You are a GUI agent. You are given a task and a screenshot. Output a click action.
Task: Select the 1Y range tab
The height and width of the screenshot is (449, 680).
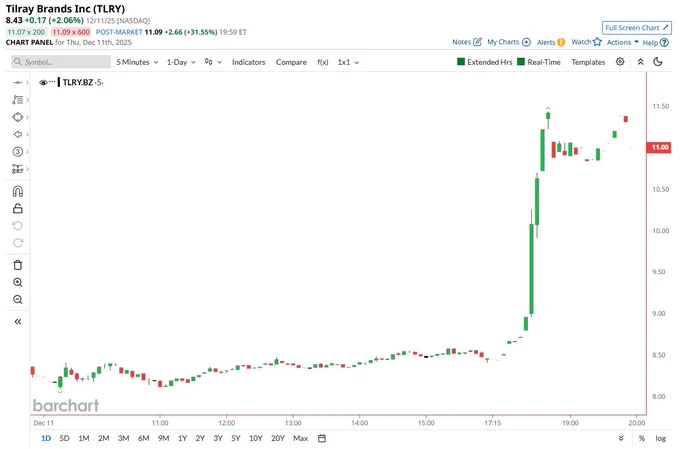(x=182, y=438)
